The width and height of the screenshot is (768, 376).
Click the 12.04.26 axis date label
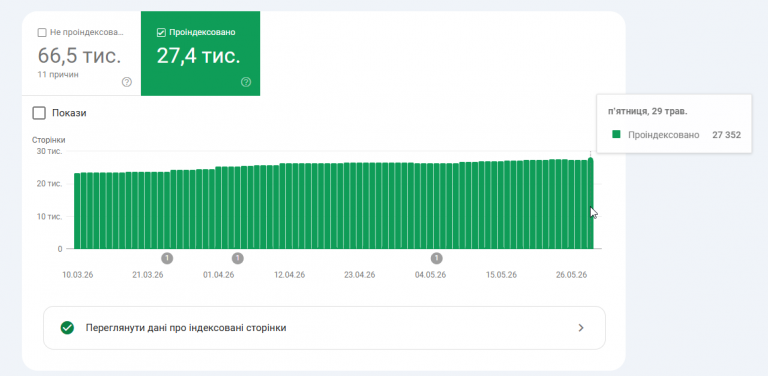[289, 275]
